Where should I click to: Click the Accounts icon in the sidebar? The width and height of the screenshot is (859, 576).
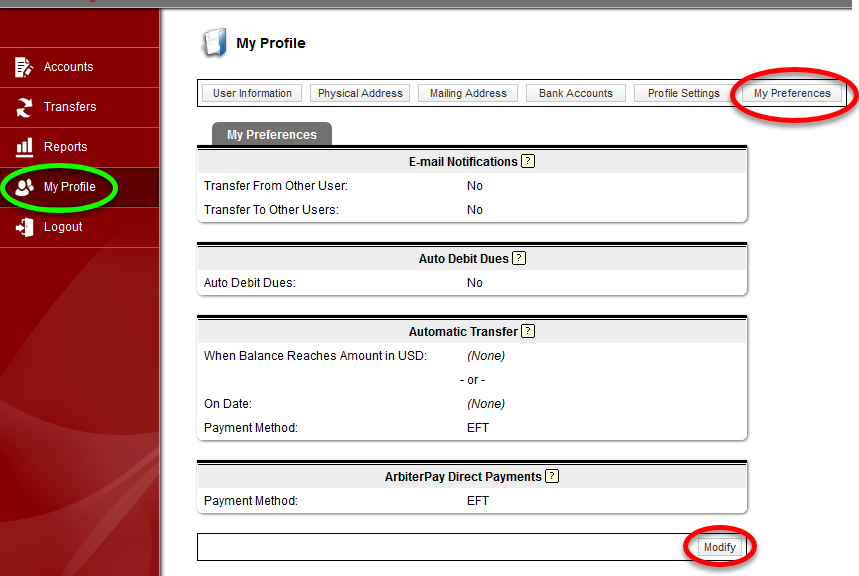pyautogui.click(x=24, y=67)
